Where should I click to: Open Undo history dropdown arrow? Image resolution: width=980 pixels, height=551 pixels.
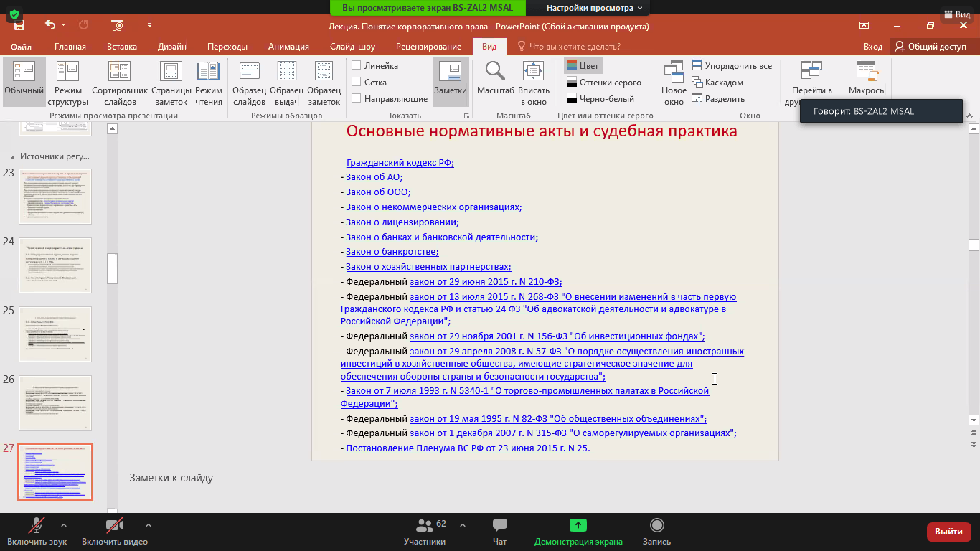(x=64, y=25)
